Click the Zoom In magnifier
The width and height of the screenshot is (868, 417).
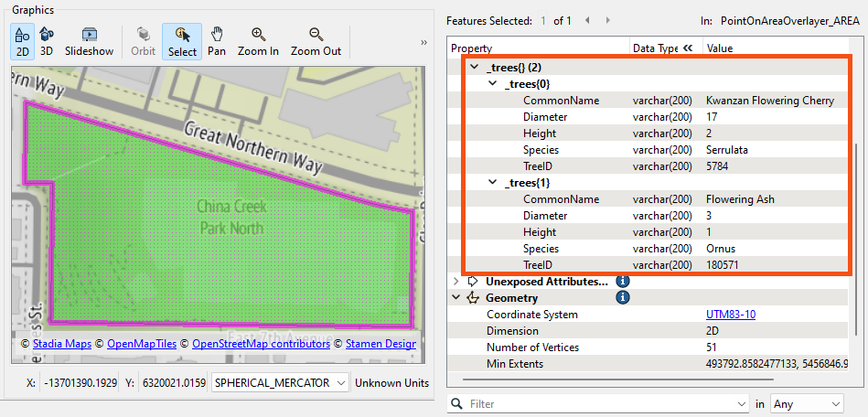click(258, 41)
